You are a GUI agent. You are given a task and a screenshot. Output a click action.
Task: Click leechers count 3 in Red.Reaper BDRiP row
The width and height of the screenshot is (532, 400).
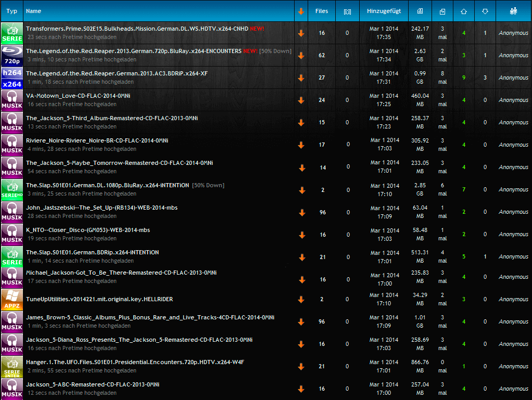coord(485,78)
